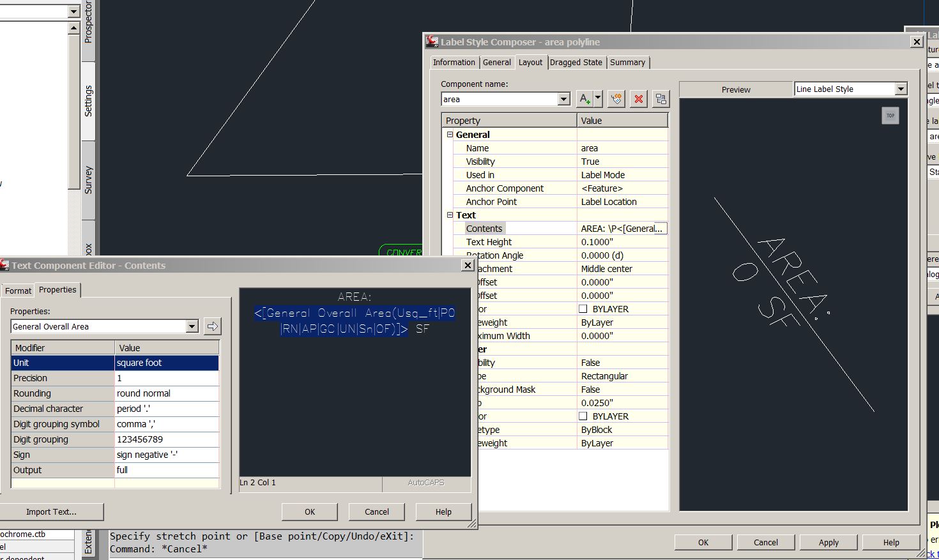Delete the area component using red X icon

coord(638,98)
